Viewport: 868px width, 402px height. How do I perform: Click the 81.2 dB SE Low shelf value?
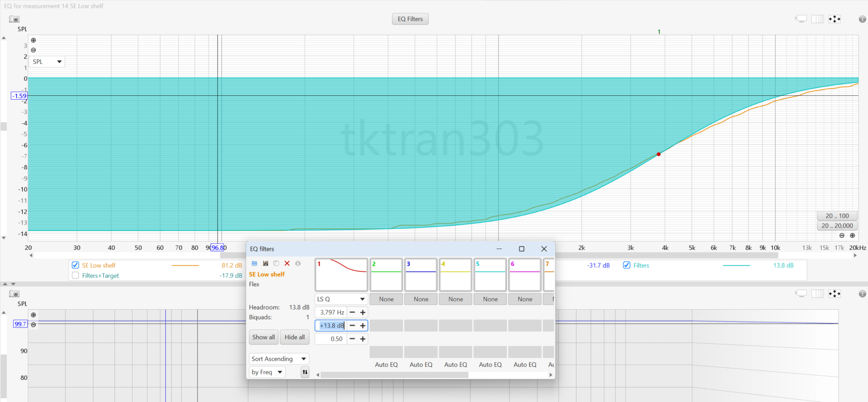(x=232, y=265)
